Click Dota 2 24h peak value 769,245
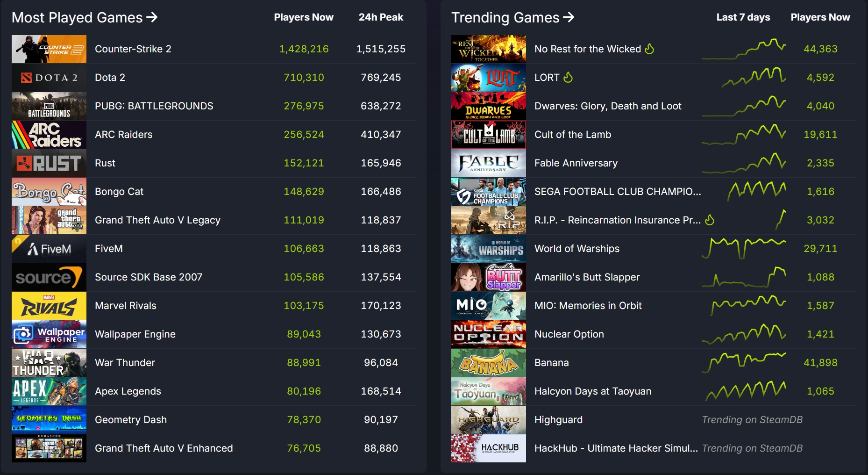Viewport: 868px width, 475px height. pos(381,78)
